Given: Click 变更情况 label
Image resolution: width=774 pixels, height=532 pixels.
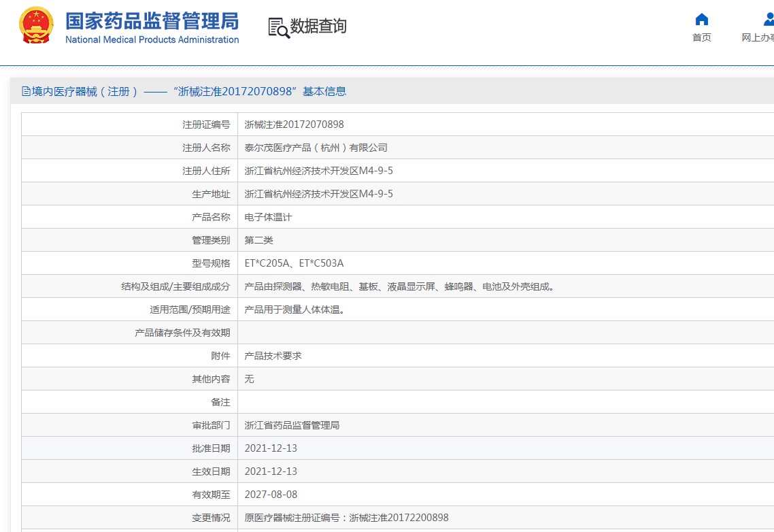Looking at the screenshot, I should click(x=212, y=518).
